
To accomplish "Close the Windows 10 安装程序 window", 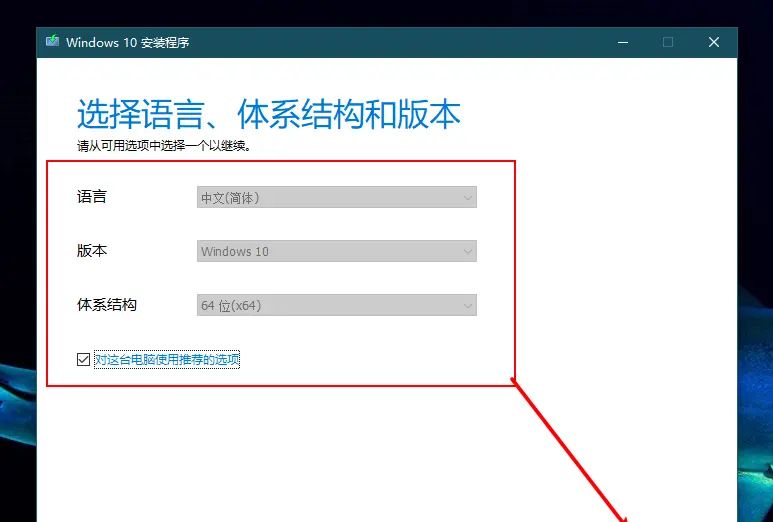I will 713,42.
